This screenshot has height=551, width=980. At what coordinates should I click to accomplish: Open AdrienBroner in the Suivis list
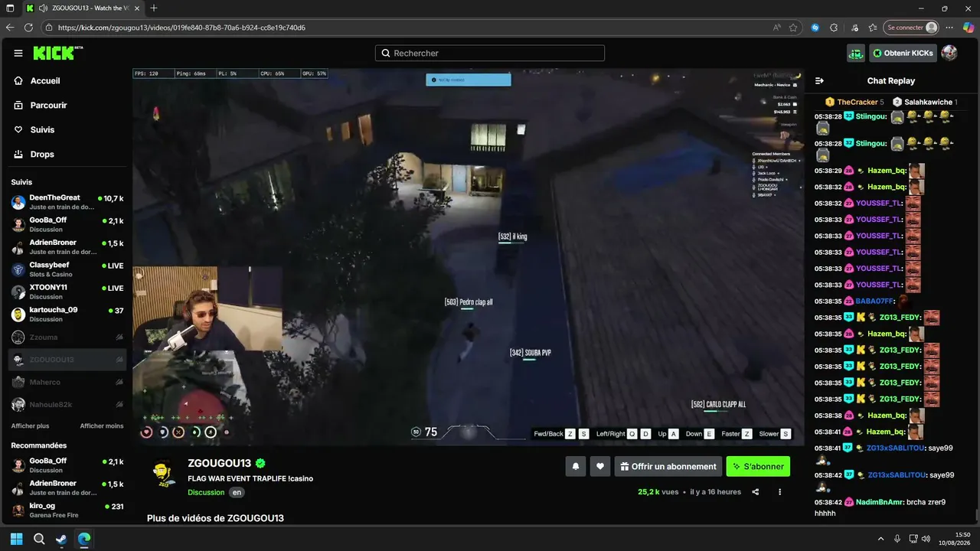point(67,247)
